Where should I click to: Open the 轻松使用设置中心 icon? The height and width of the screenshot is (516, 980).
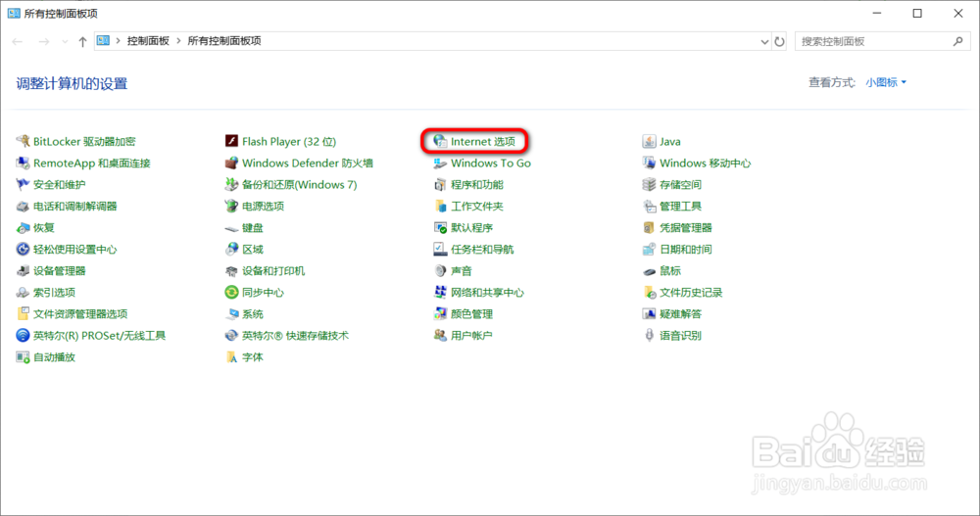click(24, 250)
